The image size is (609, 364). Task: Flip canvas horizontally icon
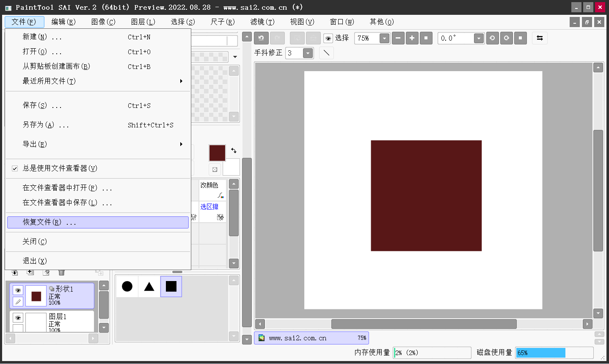tap(540, 38)
